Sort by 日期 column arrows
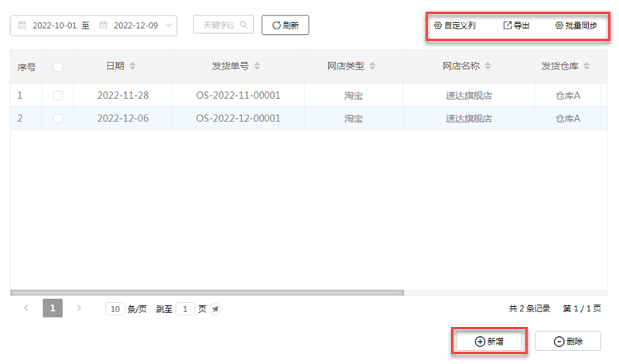This screenshot has width=619, height=364. coord(132,66)
